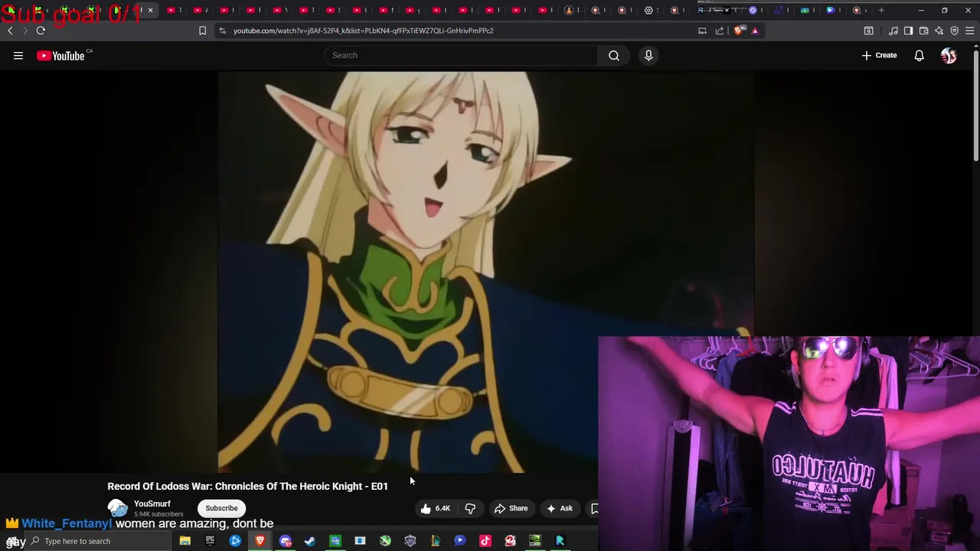Share this page via address bar share icon
This screenshot has width=980, height=551.
720,31
